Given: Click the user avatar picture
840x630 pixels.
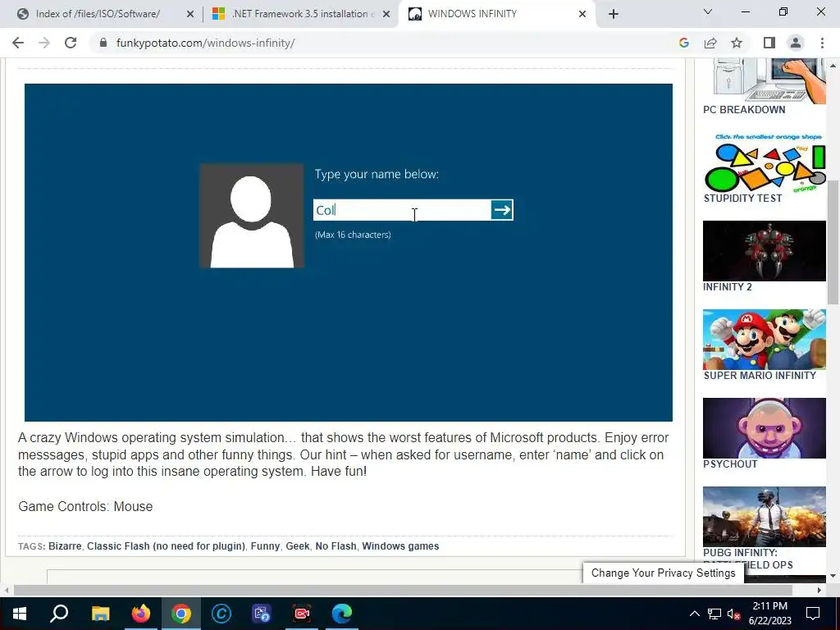Looking at the screenshot, I should tap(252, 216).
